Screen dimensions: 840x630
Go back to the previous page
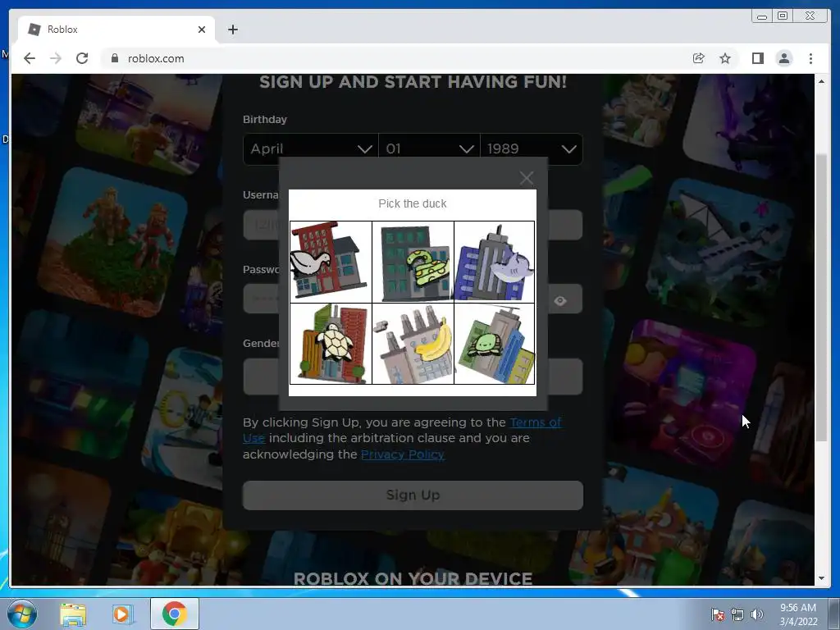(30, 58)
